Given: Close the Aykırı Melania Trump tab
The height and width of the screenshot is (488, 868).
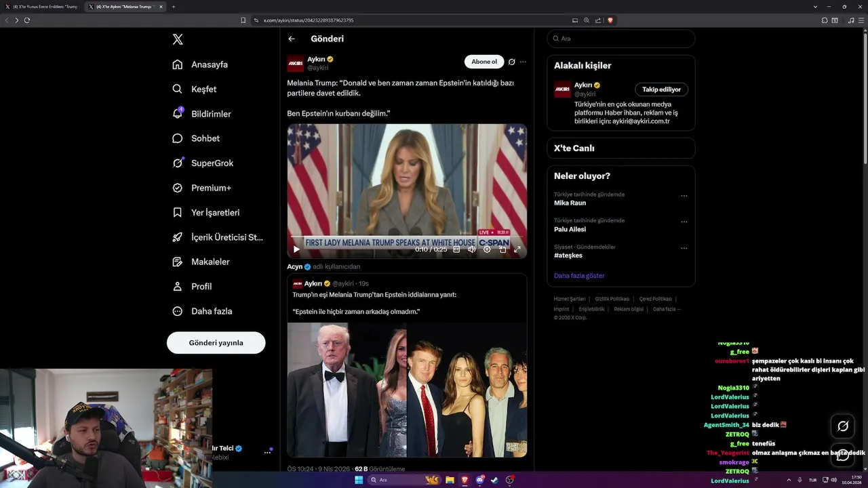Looking at the screenshot, I should click(161, 7).
